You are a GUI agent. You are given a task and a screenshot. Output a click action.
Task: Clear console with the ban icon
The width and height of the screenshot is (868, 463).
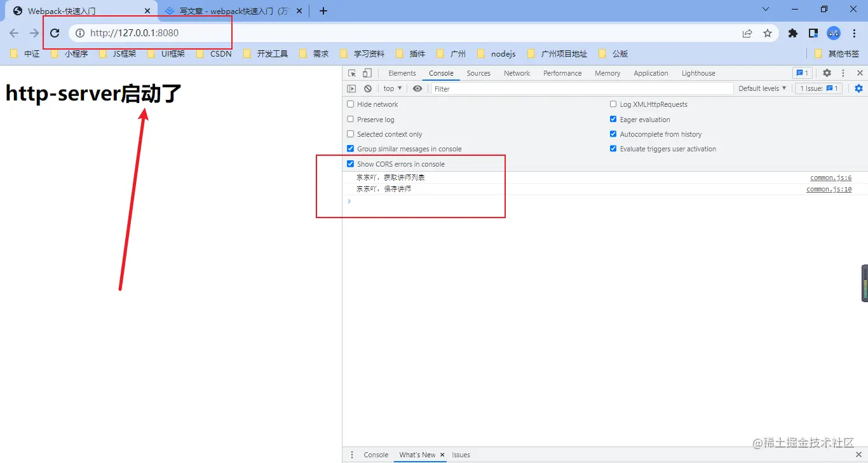(368, 88)
